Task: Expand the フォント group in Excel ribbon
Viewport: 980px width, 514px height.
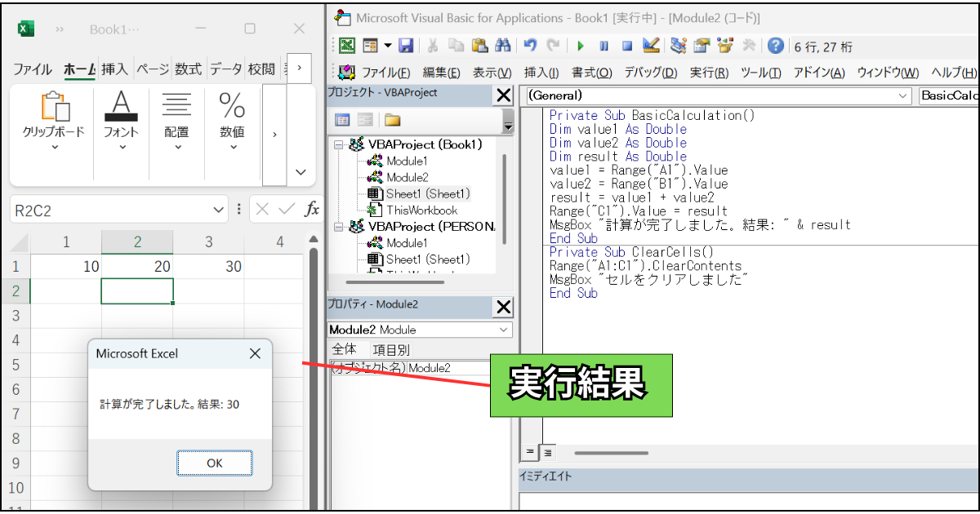Action: click(122, 148)
